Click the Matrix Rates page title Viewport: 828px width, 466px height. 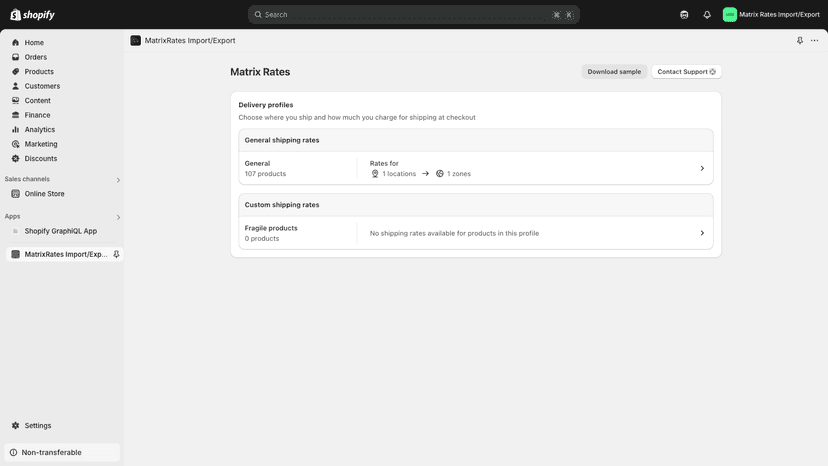[260, 72]
